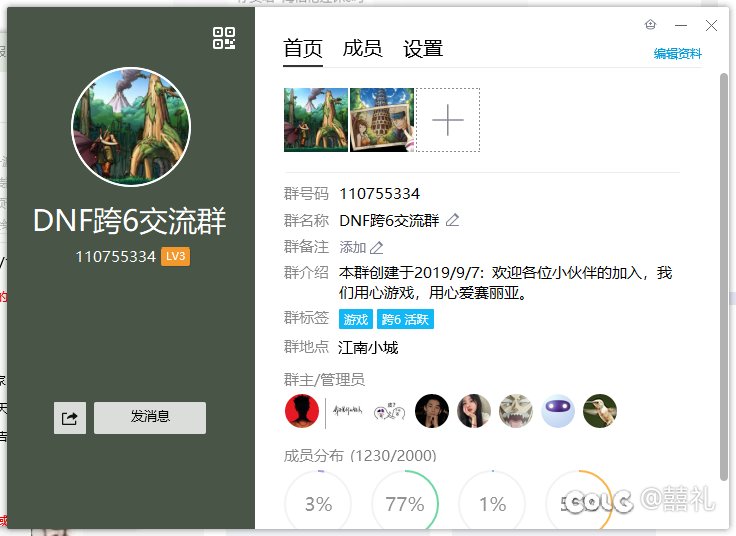
Task: Open the forest tree album thumbnail
Action: point(316,120)
